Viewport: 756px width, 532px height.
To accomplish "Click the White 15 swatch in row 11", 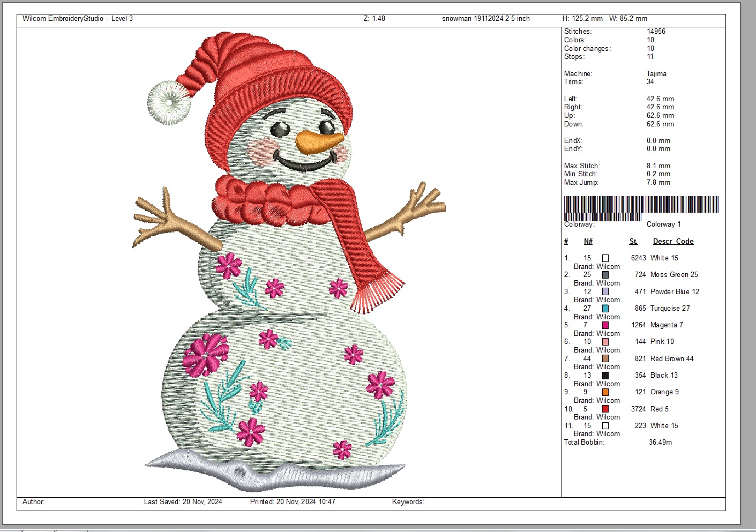I will [x=605, y=426].
